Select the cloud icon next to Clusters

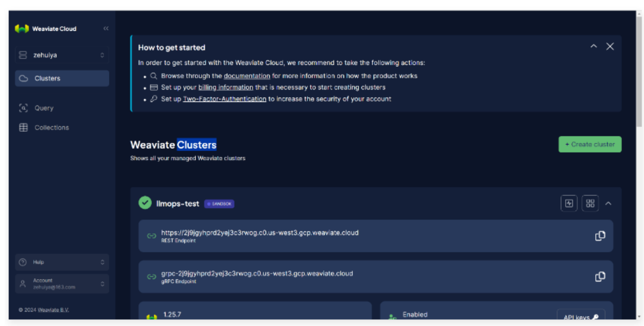(24, 78)
